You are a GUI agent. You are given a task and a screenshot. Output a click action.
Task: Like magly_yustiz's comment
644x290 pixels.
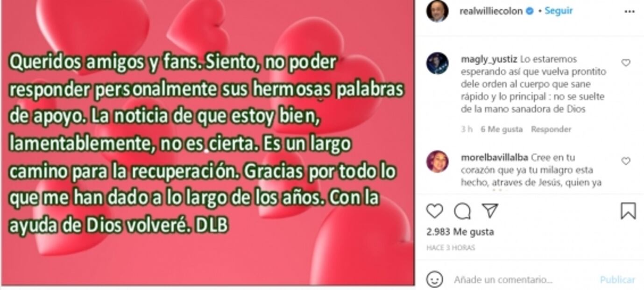626,63
